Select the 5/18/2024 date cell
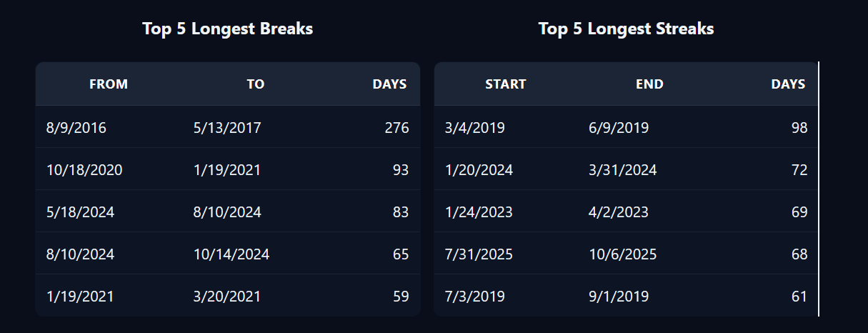868x333 pixels. [80, 212]
